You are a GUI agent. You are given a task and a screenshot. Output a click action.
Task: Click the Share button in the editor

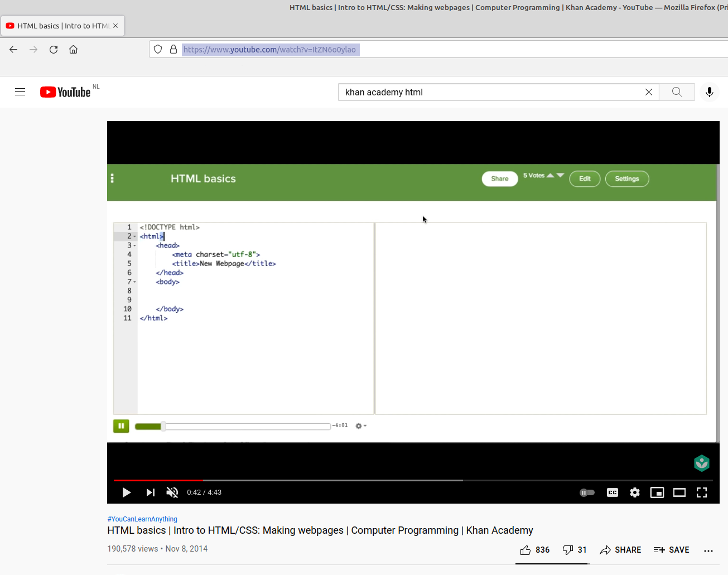499,178
